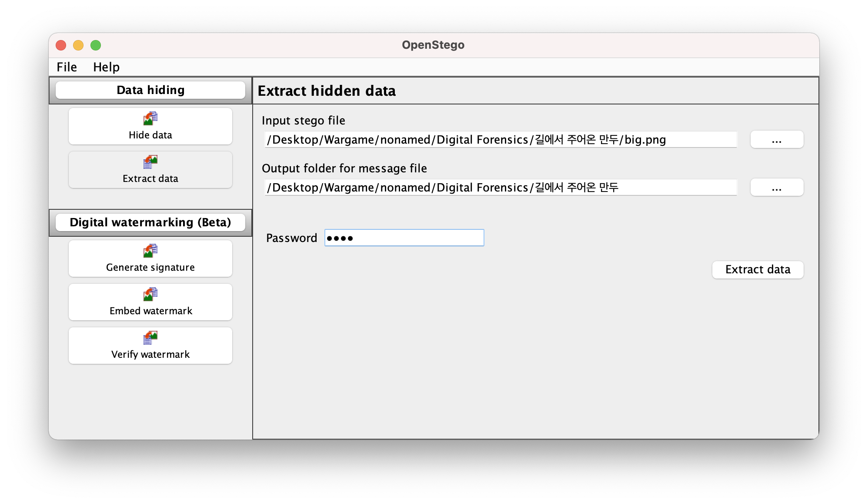Screen dimensions: 868x504
Task: Click the Input stego file path field
Action: pyautogui.click(x=500, y=140)
